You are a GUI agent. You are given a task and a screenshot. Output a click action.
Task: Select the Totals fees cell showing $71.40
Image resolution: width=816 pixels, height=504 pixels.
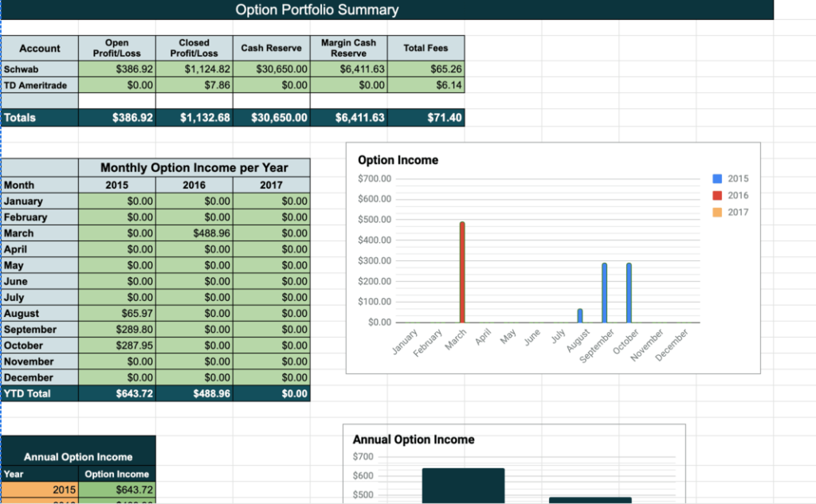click(426, 118)
